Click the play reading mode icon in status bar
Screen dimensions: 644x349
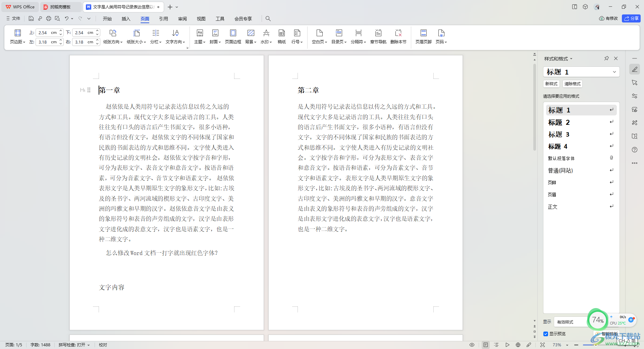pyautogui.click(x=507, y=345)
